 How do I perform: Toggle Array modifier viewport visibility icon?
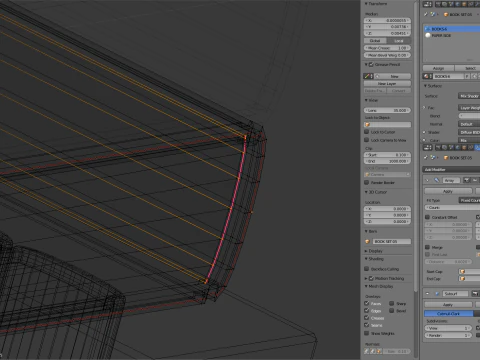point(475,180)
